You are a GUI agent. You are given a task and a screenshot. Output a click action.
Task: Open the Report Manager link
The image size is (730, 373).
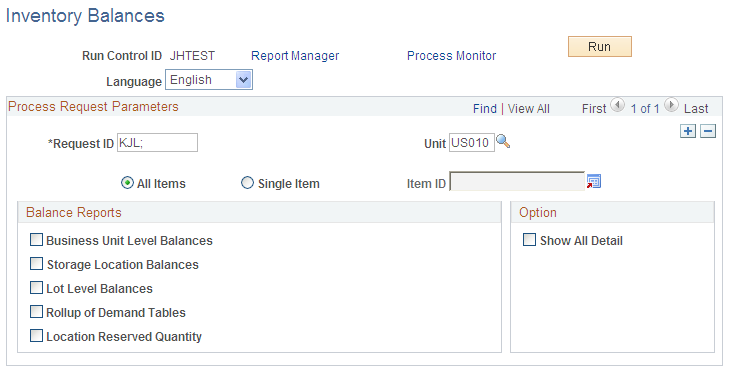pyautogui.click(x=295, y=56)
